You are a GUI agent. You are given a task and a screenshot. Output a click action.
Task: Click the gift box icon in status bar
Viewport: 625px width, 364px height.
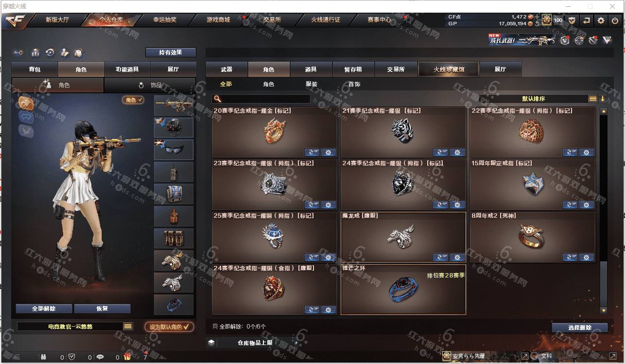127,357
